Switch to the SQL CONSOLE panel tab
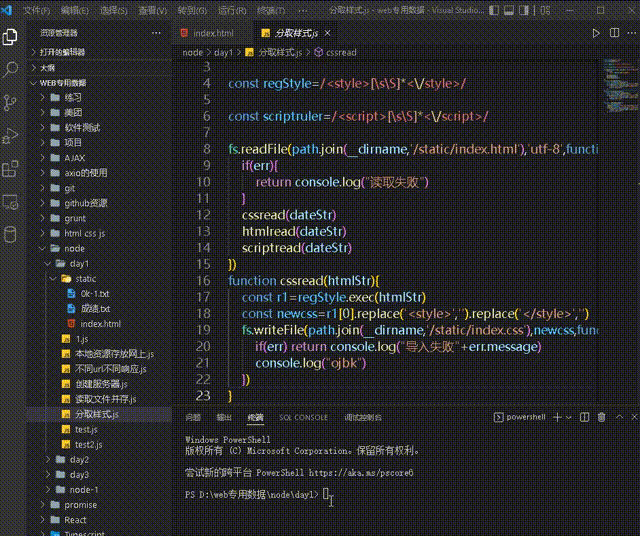The image size is (640, 536). coord(303,417)
